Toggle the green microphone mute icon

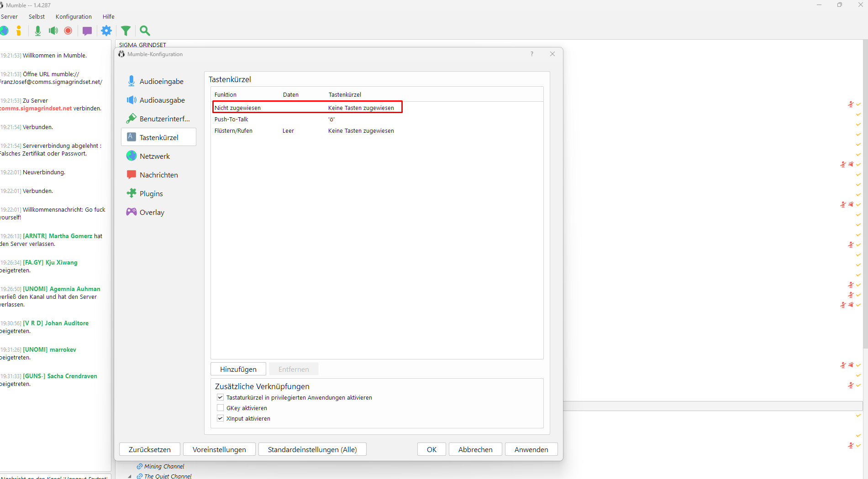click(38, 31)
